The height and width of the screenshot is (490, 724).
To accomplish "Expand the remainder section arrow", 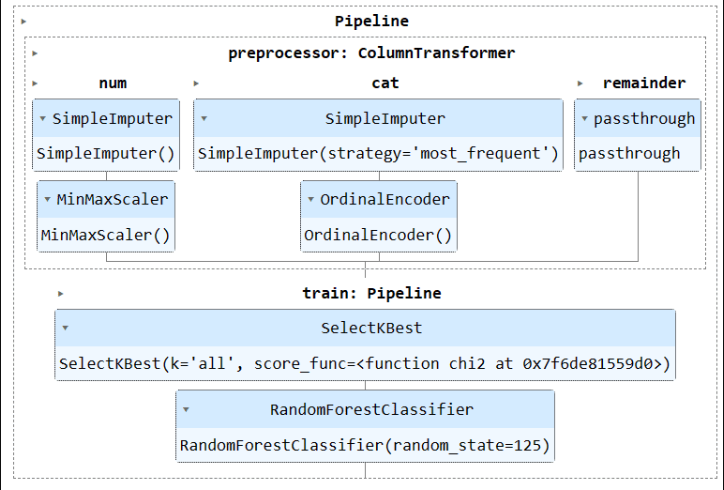I will [580, 84].
